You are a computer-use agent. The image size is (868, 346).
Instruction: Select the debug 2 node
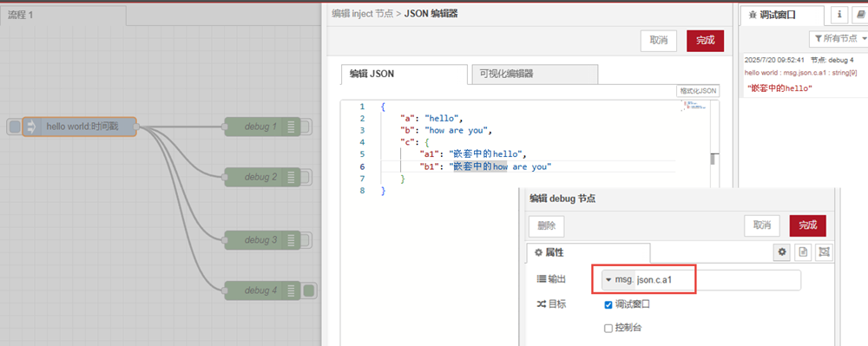[x=262, y=178]
